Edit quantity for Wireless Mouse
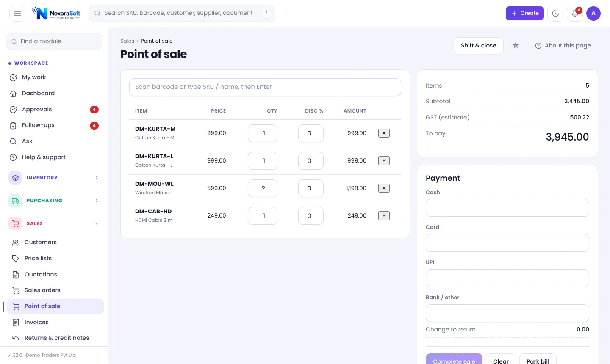This screenshot has width=610, height=364. tap(263, 188)
